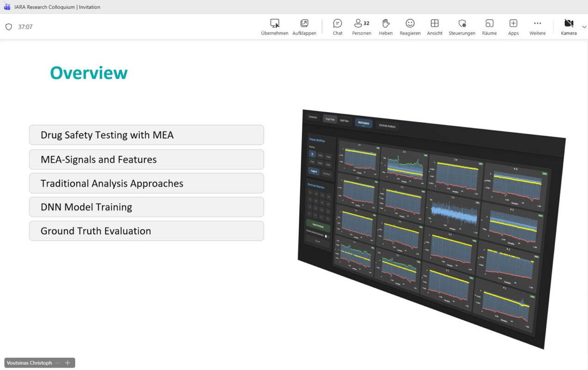Open the Weitere more options menu

537,27
